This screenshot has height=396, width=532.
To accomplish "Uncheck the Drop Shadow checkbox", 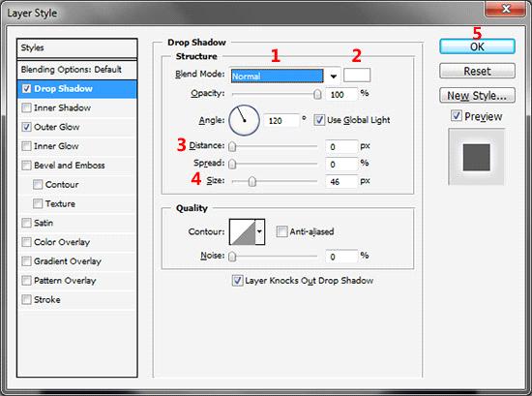I will click(26, 89).
